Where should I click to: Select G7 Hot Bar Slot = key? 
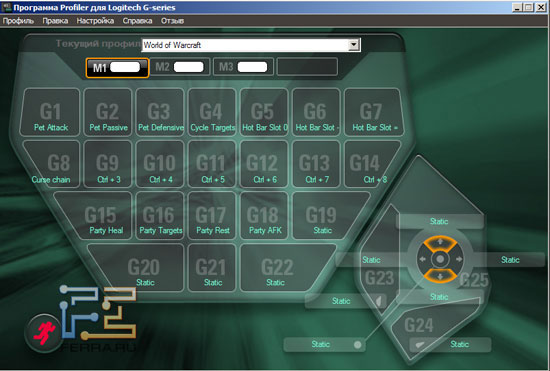(x=374, y=112)
